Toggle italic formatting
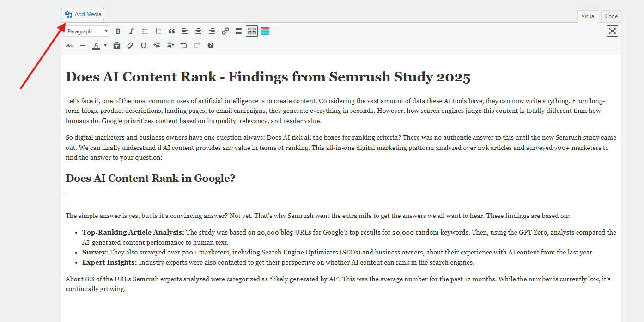644x322 pixels. (x=131, y=31)
